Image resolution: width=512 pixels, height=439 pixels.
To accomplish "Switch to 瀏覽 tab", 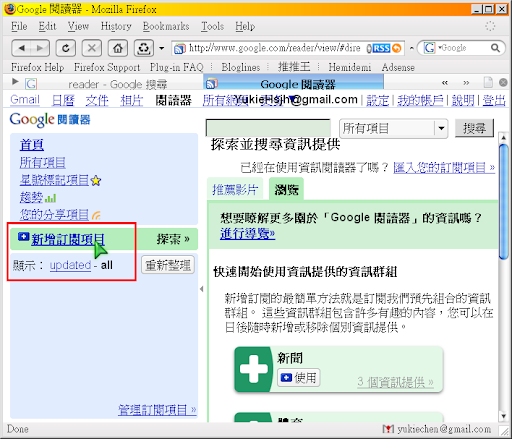I will (286, 189).
